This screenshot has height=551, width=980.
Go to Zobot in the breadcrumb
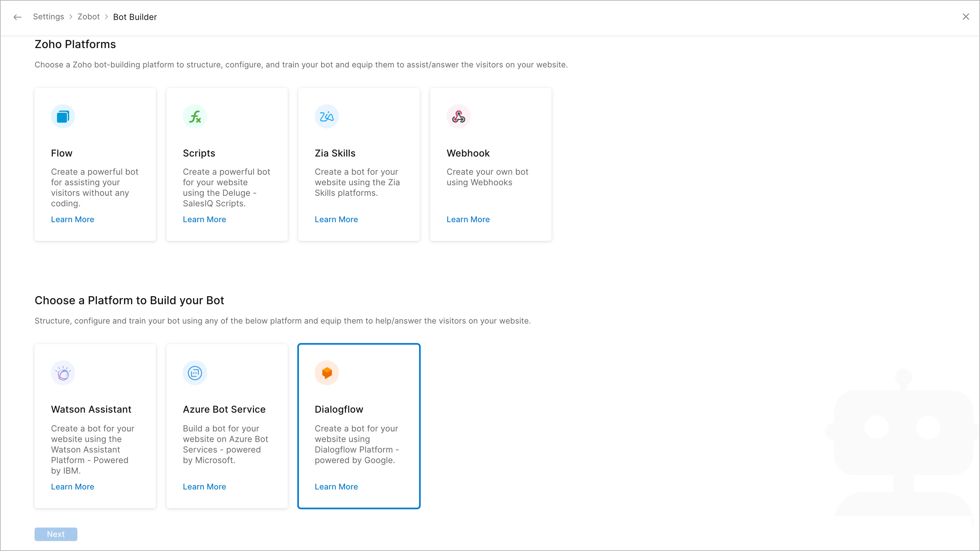(89, 17)
